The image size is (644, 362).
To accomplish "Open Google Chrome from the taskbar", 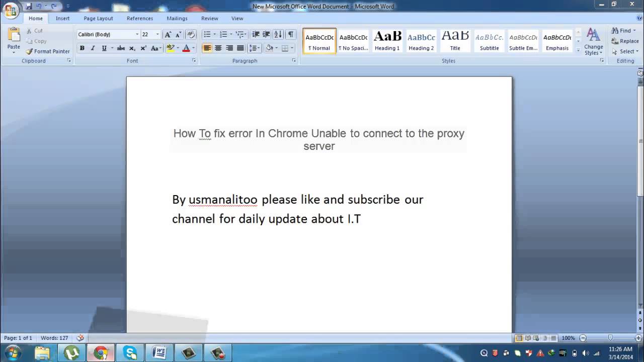I will (x=101, y=353).
